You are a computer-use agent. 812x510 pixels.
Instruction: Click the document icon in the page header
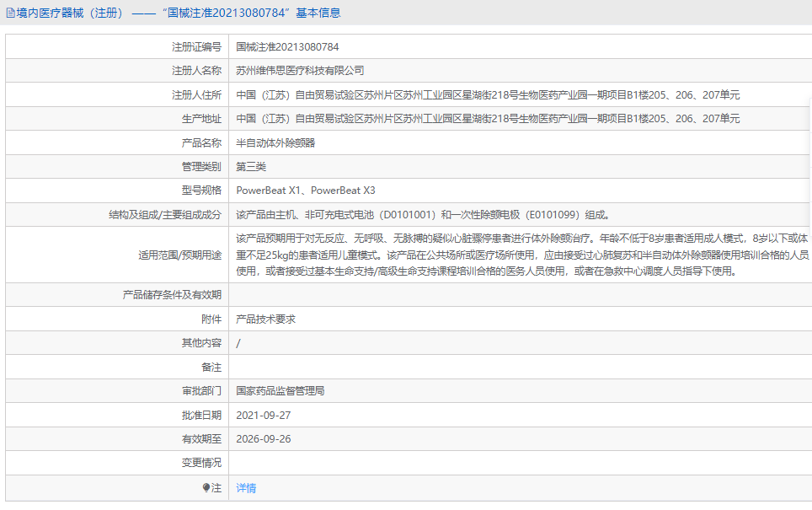click(10, 13)
